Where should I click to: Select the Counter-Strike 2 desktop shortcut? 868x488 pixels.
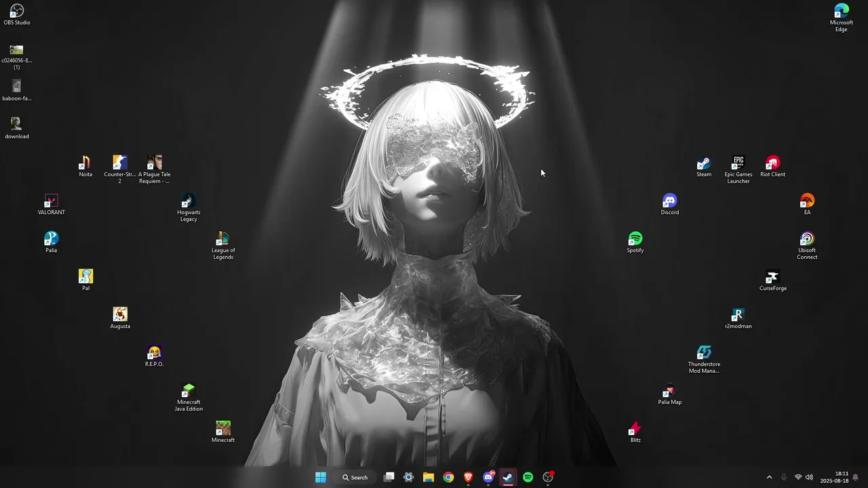click(x=120, y=169)
